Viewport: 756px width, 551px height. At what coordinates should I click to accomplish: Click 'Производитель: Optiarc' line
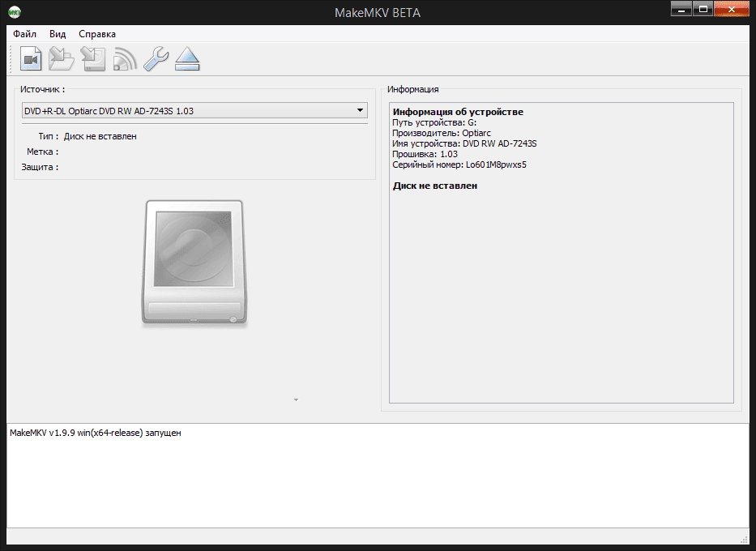(x=442, y=133)
